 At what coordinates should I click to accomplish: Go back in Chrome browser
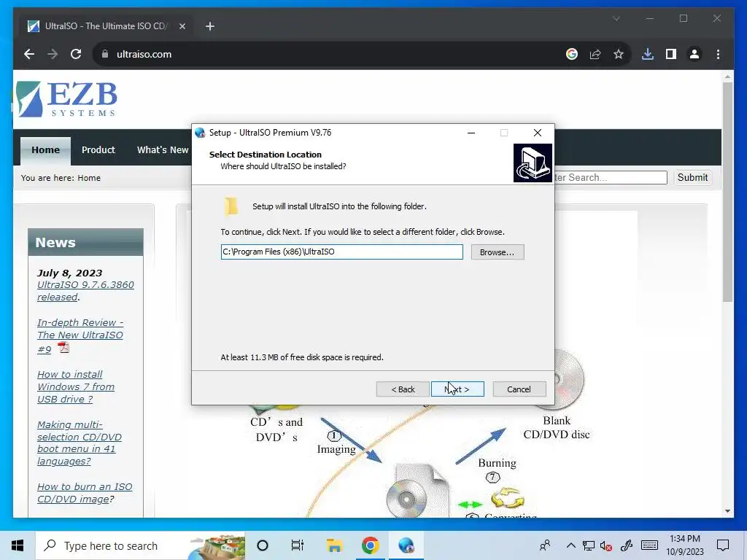(29, 54)
